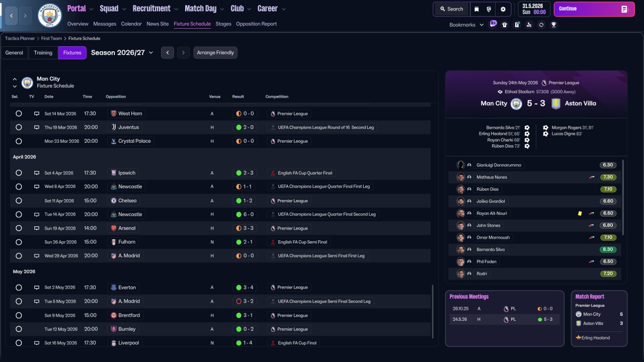Screen dimensions: 644x362
Task: Go to the previous season with left arrow
Action: click(168, 53)
